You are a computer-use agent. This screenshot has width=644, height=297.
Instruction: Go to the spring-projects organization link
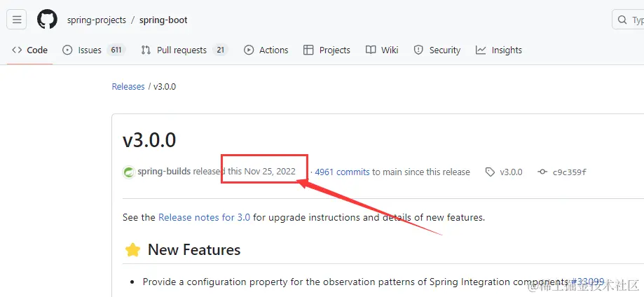[97, 20]
